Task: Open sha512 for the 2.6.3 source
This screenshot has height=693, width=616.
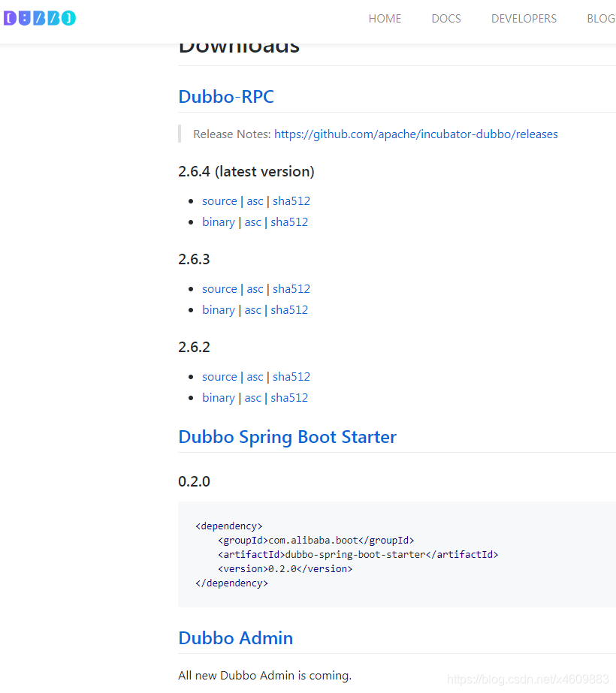Action: tap(291, 289)
